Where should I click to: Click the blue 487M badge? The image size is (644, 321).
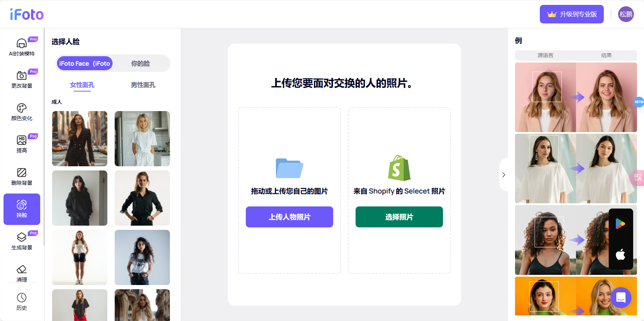[639, 102]
